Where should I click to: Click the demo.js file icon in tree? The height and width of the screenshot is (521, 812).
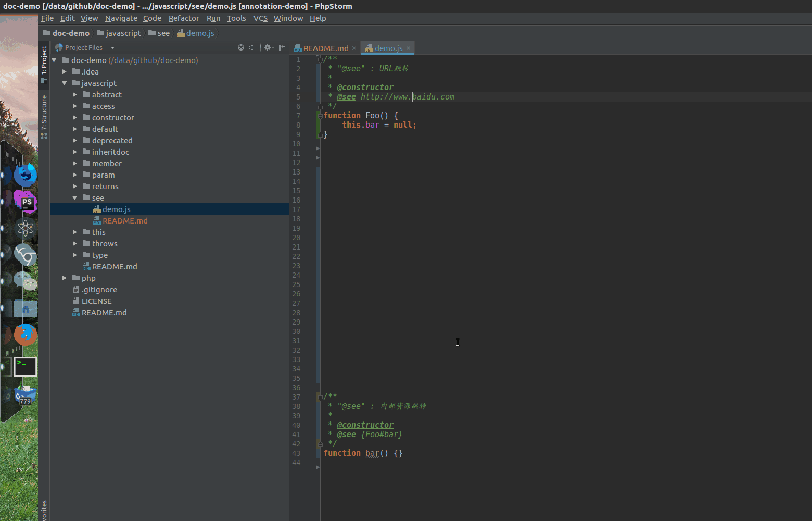pos(97,209)
